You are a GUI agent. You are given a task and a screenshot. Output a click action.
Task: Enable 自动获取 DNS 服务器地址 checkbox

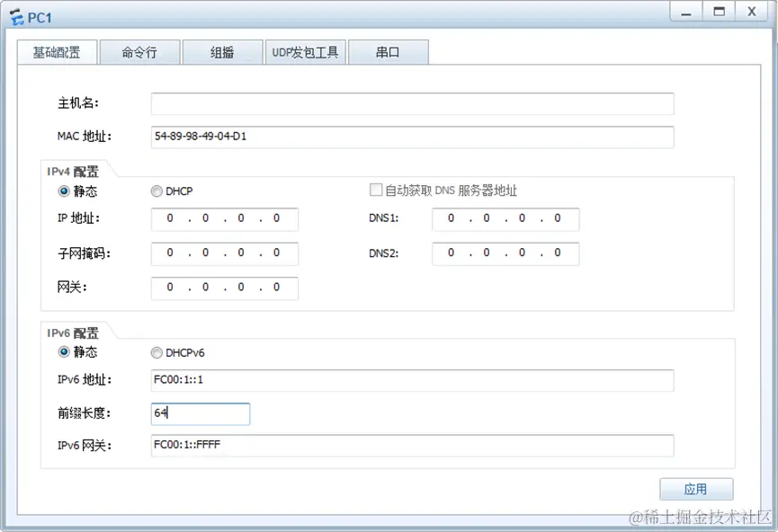(376, 190)
